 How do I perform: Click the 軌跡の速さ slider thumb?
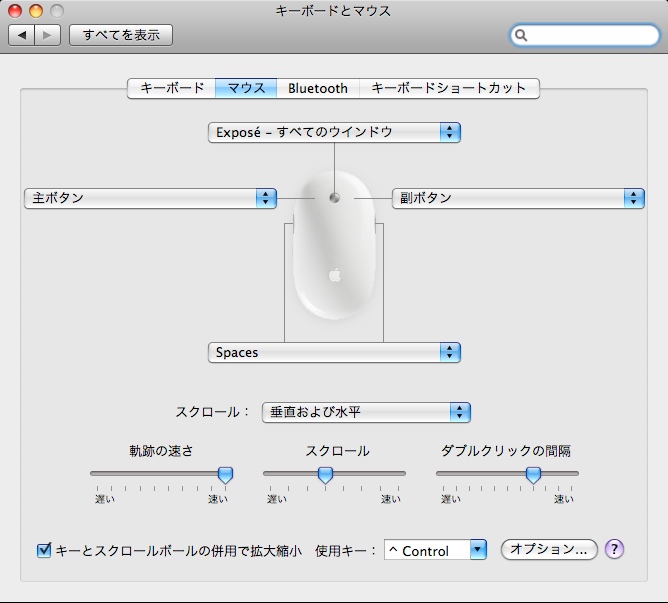click(x=225, y=474)
